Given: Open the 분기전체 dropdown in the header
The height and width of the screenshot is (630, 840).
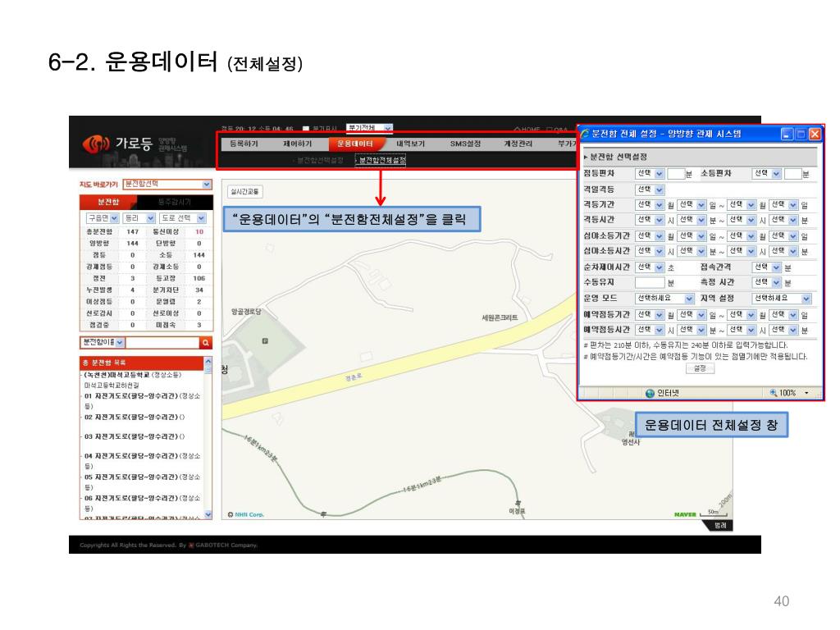Looking at the screenshot, I should pyautogui.click(x=369, y=128).
